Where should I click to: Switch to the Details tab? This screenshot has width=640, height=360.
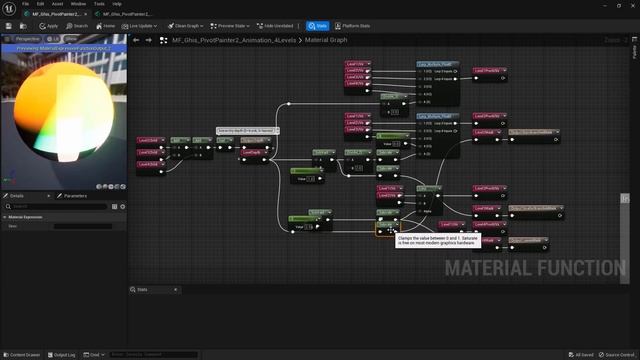tap(16, 196)
